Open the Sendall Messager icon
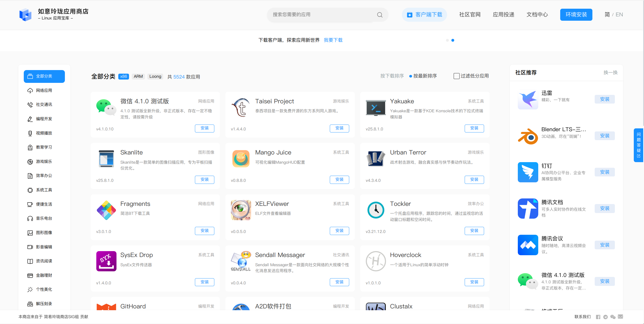 241,261
